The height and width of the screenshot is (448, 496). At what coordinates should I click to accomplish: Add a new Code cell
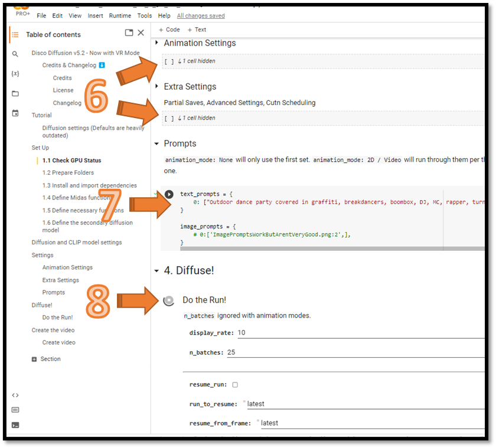[x=169, y=30]
